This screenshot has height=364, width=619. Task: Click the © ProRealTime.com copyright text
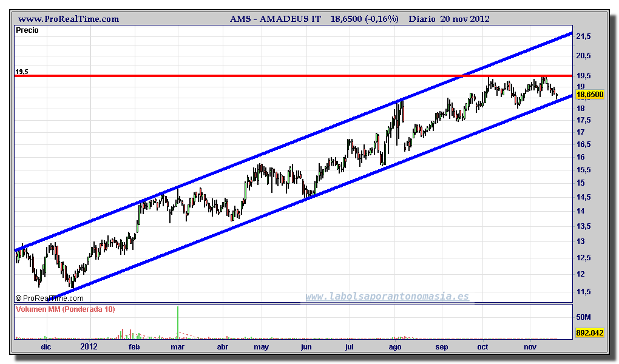coord(50,298)
